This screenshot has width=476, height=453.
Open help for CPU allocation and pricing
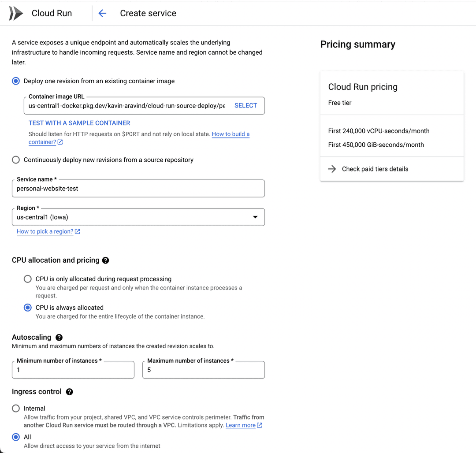(105, 260)
